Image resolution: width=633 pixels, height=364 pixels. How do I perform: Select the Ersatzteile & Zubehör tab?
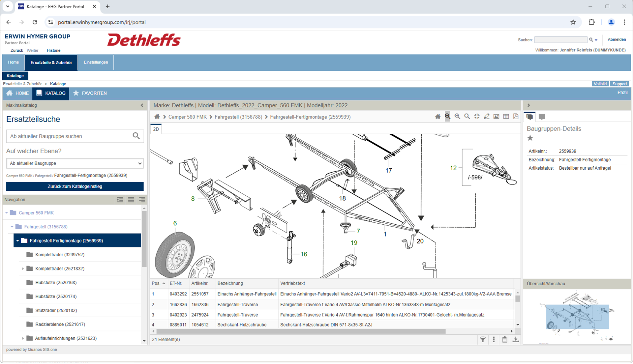click(x=51, y=63)
